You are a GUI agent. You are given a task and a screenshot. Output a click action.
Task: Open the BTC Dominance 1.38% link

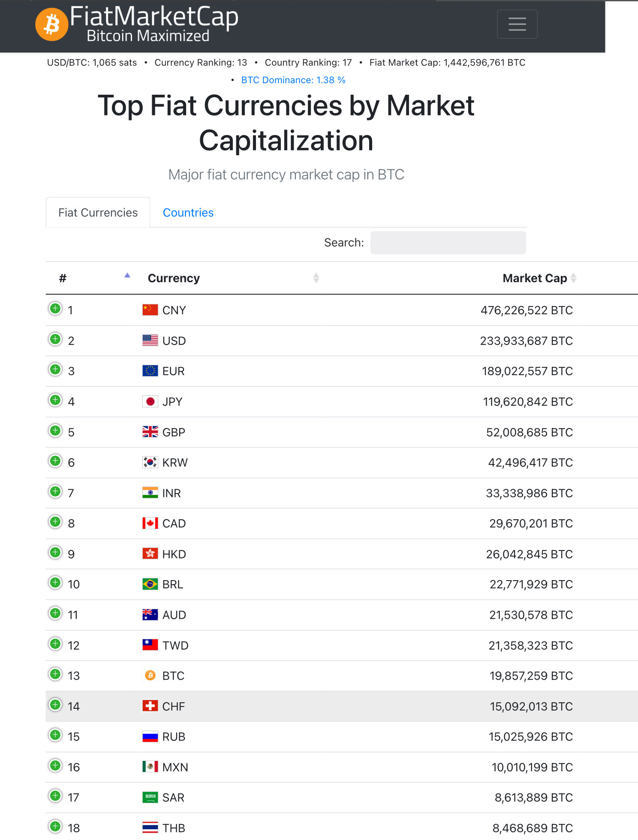[293, 80]
